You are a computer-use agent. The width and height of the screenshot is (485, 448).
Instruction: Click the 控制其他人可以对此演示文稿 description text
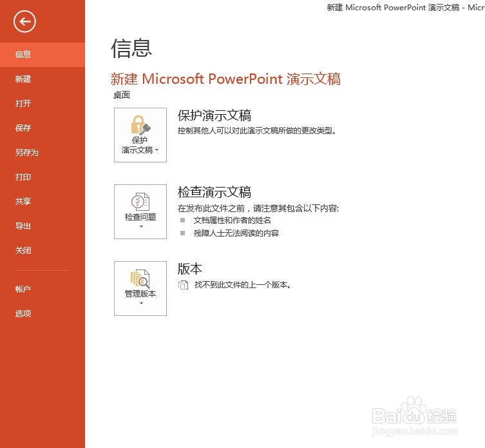point(257,131)
